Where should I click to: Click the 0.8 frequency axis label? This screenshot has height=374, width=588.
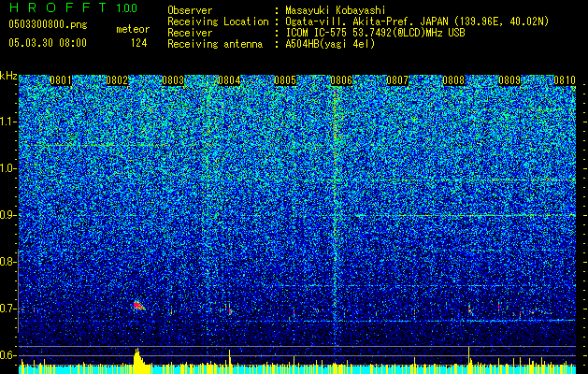pyautogui.click(x=7, y=262)
